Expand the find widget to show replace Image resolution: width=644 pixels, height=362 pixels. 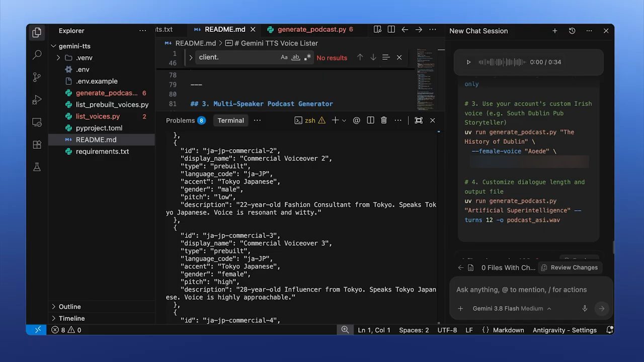(191, 57)
